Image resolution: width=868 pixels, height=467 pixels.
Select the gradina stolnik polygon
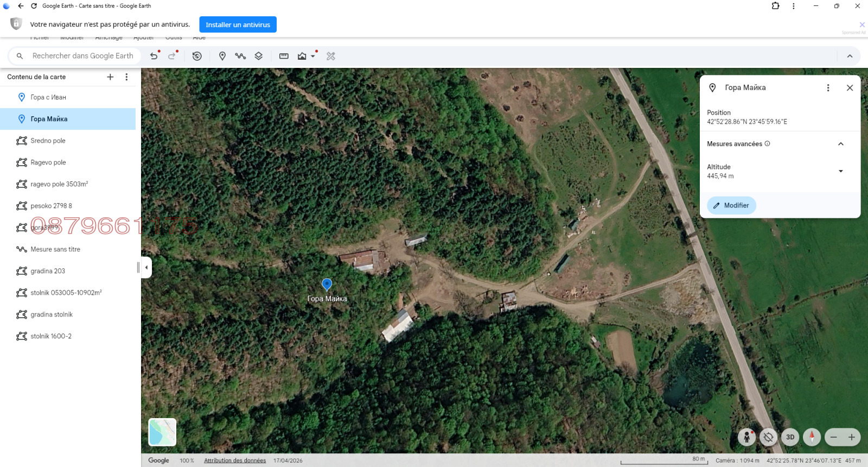(x=68, y=314)
